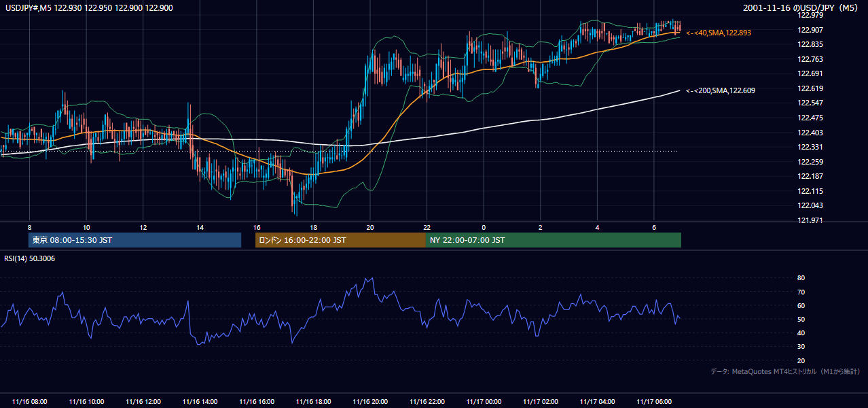This screenshot has width=868, height=408.
Task: Click the 11/16 16:00 time axis label
Action: [x=256, y=402]
